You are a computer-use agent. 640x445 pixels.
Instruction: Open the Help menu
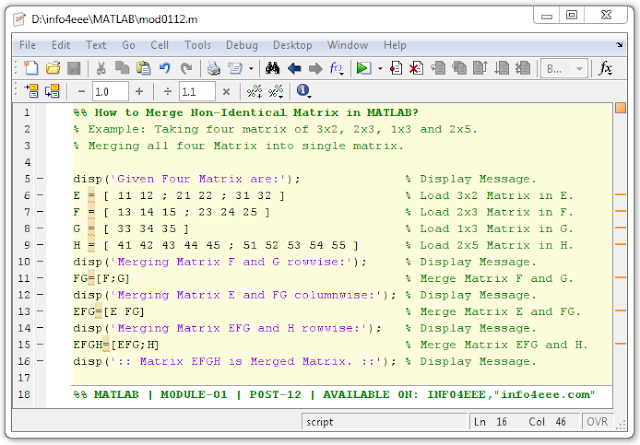(x=395, y=45)
